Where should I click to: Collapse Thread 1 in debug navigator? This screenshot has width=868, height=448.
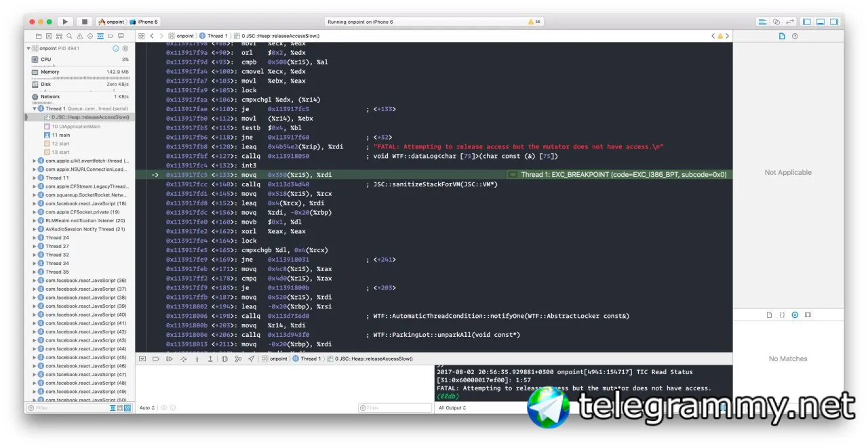click(35, 108)
